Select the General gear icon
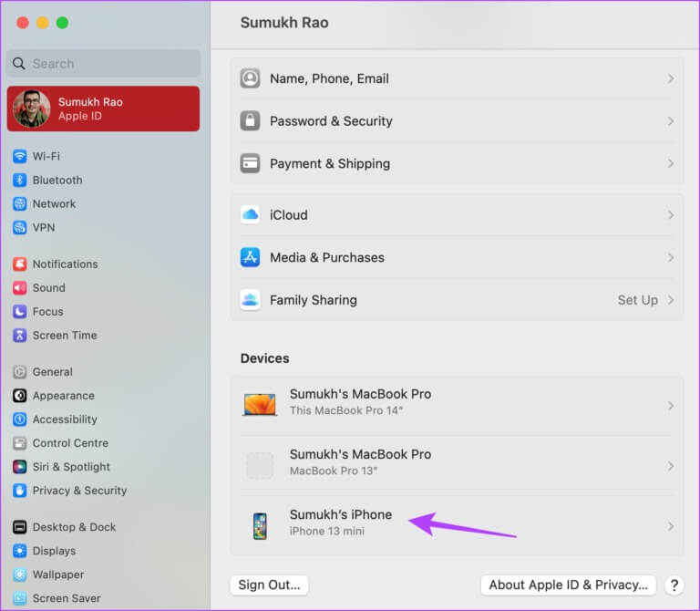 (20, 371)
